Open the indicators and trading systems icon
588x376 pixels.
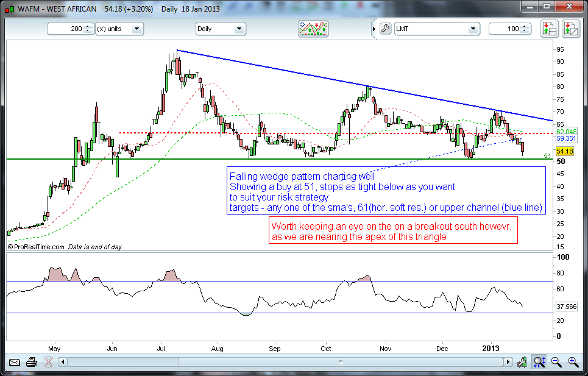pos(313,29)
